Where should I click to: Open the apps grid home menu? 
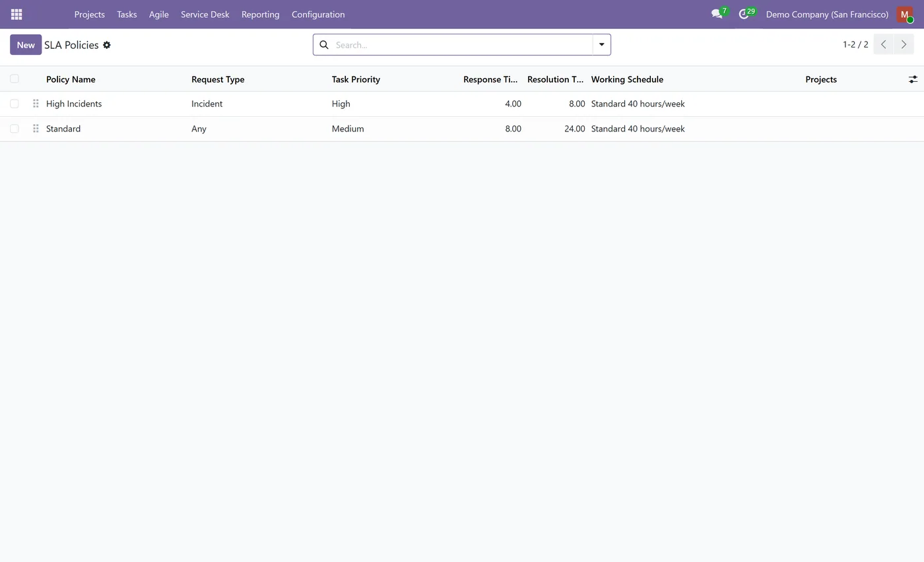16,14
